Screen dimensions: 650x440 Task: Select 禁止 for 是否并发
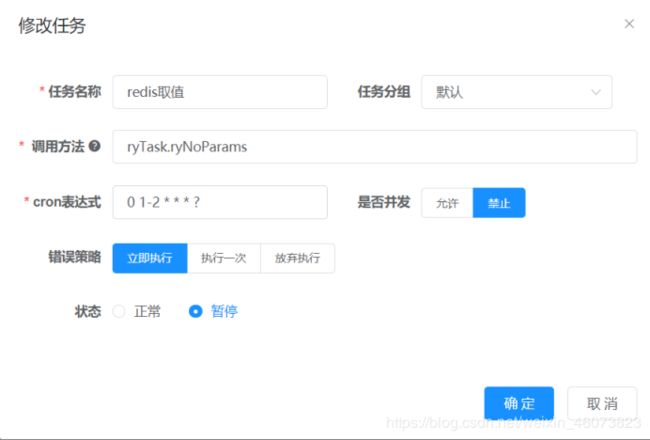click(499, 203)
